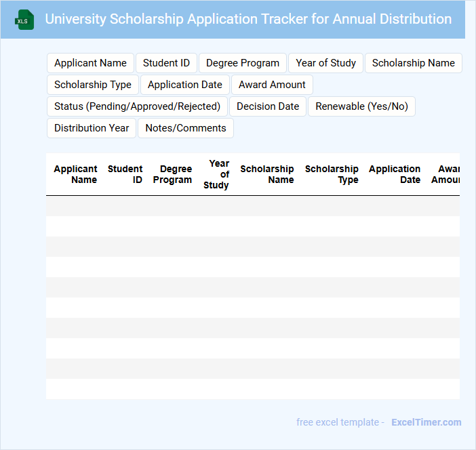Click the green XLS file icon
476x450 pixels.
click(x=25, y=20)
